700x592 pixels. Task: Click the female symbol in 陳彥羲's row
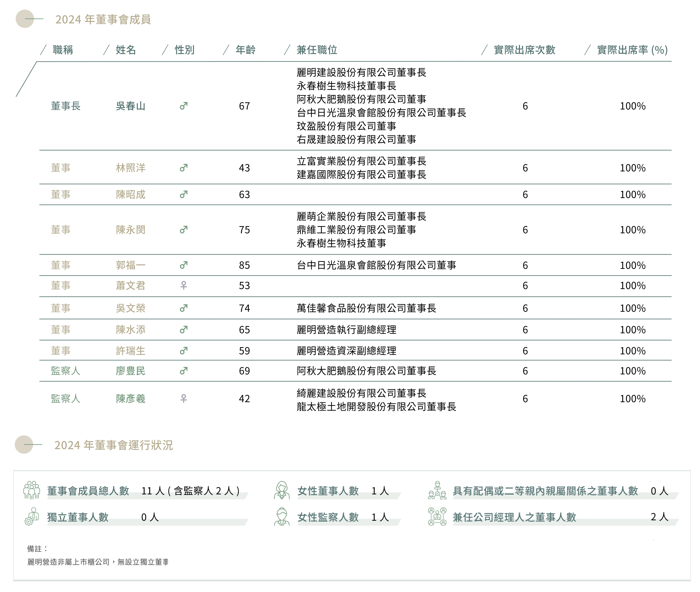[183, 399]
